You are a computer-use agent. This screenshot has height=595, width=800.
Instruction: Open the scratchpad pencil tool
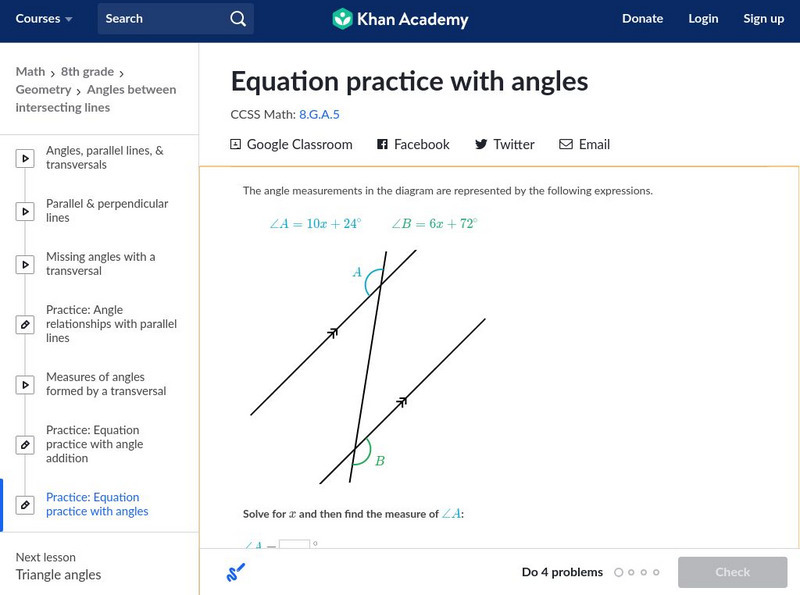(236, 572)
